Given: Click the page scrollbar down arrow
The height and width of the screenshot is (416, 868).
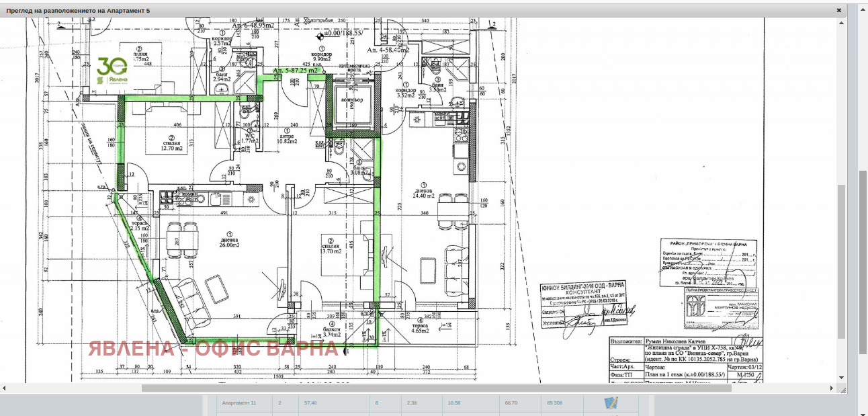Looking at the screenshot, I should 862,411.
